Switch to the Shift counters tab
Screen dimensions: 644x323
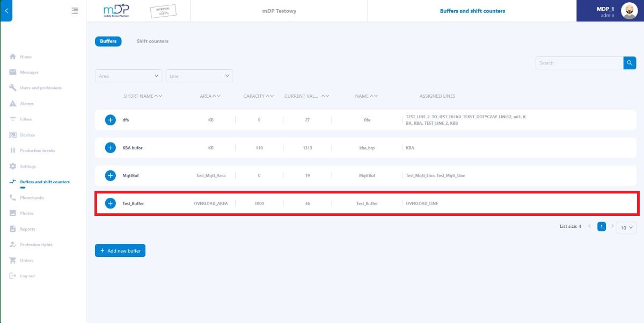(152, 41)
